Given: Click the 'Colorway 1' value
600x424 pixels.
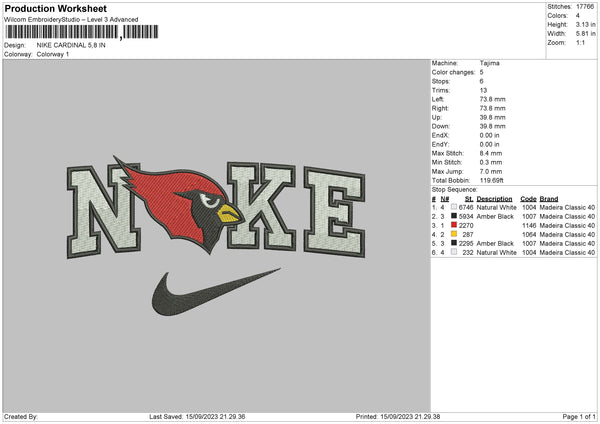Looking at the screenshot, I should (53, 54).
